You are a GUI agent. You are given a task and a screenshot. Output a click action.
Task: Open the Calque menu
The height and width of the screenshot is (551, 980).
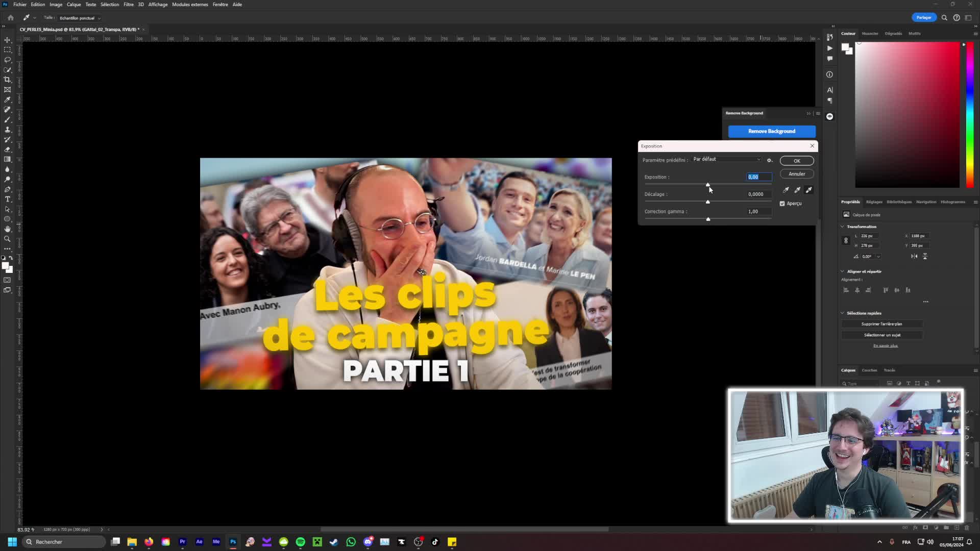coord(73,5)
